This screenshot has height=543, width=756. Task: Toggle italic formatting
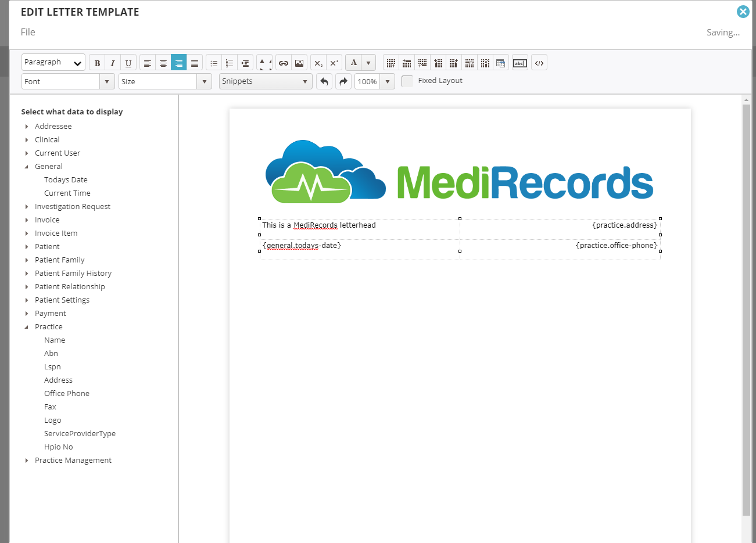pos(113,63)
